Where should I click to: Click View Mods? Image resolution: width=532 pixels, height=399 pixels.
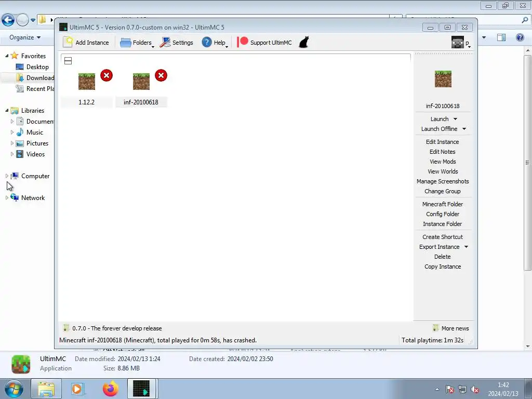coord(443,162)
